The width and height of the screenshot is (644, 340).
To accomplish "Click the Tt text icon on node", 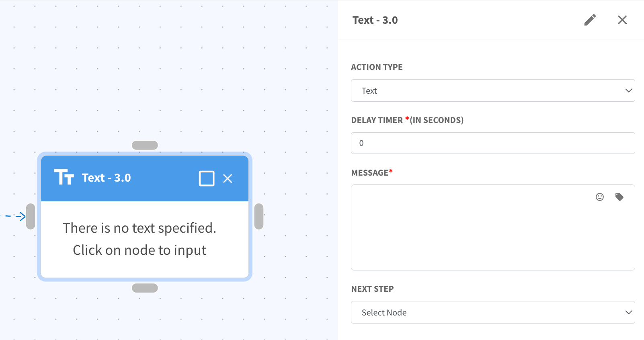I will pyautogui.click(x=64, y=177).
